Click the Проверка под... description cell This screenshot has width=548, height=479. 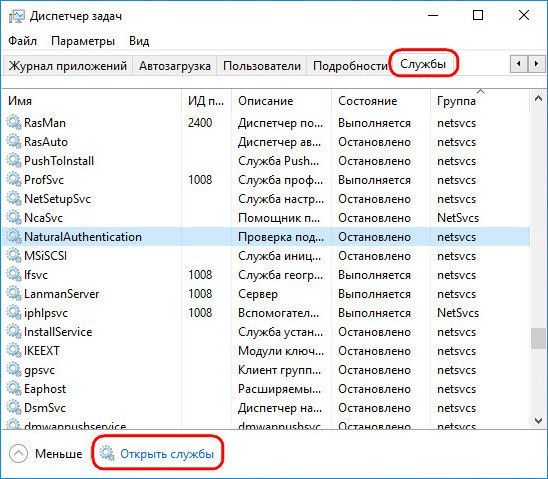[281, 237]
